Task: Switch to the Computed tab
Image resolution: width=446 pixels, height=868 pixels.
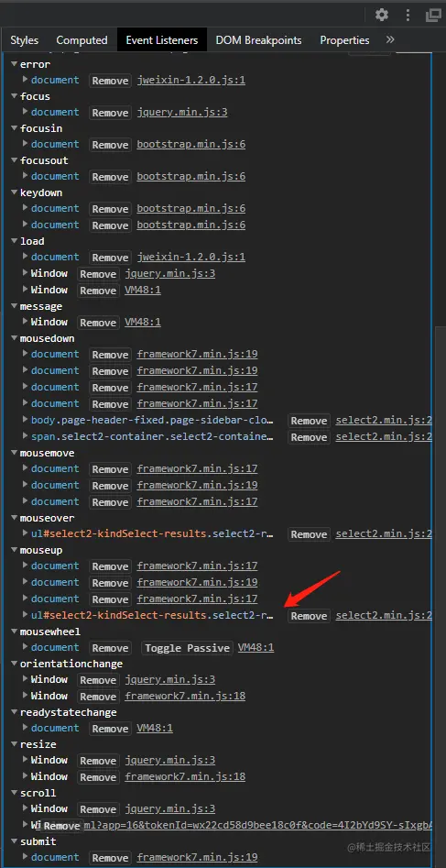Action: tap(82, 39)
